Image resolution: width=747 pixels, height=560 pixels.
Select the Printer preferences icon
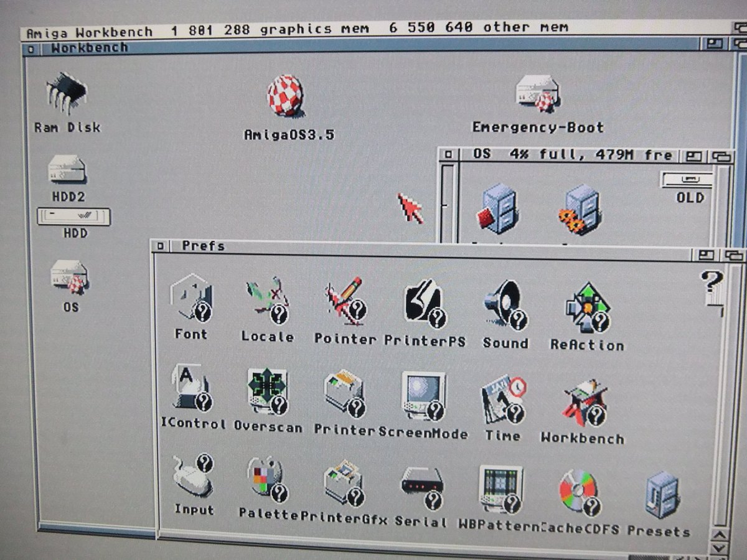[x=344, y=394]
